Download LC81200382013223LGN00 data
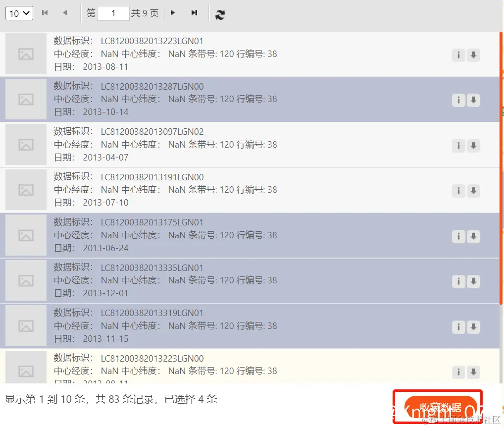504x428 pixels. (x=473, y=372)
